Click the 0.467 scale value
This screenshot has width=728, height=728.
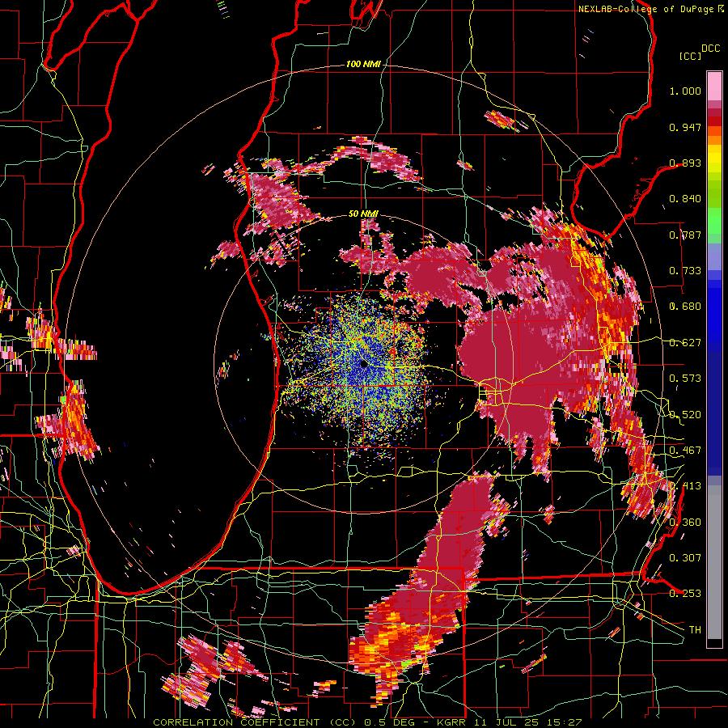[685, 451]
